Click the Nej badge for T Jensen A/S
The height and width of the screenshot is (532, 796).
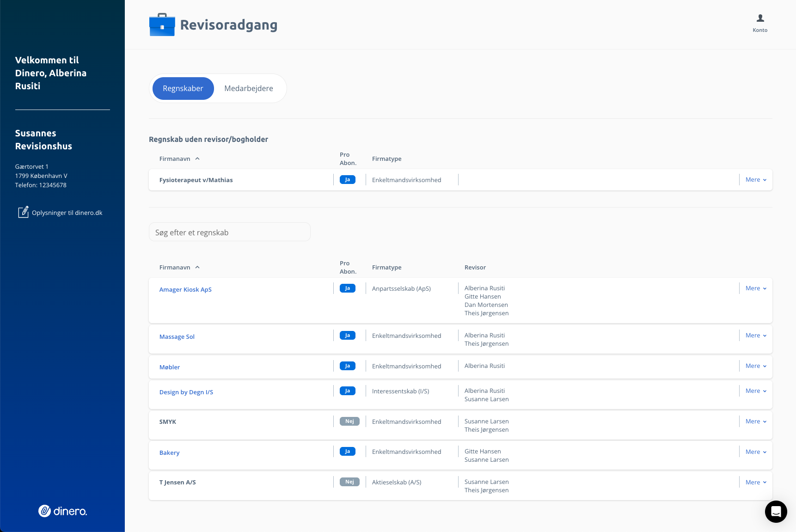[349, 482]
